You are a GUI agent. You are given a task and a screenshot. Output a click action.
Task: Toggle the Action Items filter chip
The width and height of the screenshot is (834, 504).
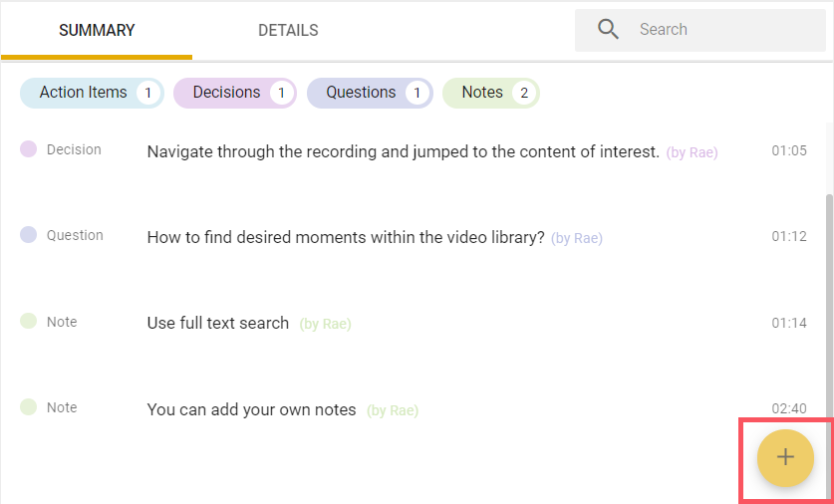point(92,93)
